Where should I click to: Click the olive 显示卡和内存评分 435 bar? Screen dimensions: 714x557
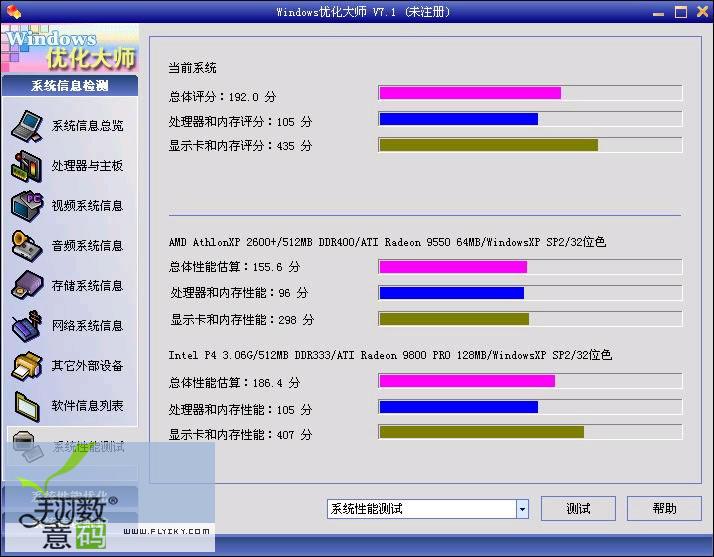(x=489, y=145)
